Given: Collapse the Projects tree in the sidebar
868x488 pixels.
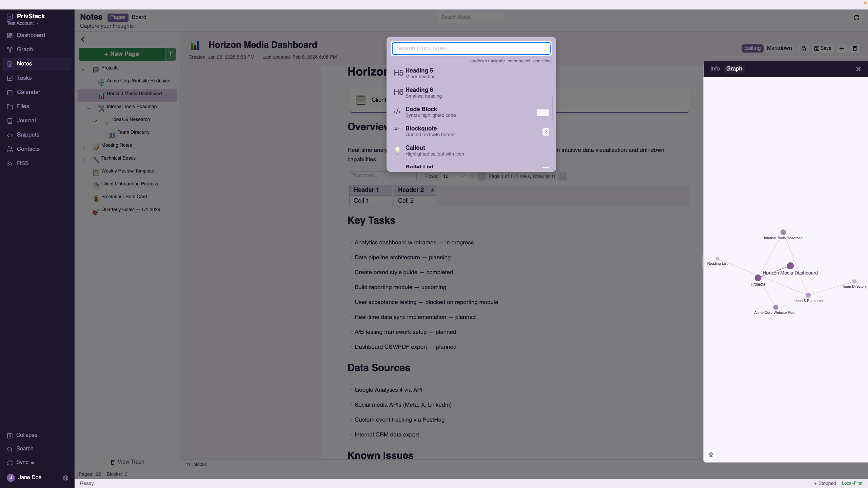Looking at the screenshot, I should pyautogui.click(x=83, y=70).
